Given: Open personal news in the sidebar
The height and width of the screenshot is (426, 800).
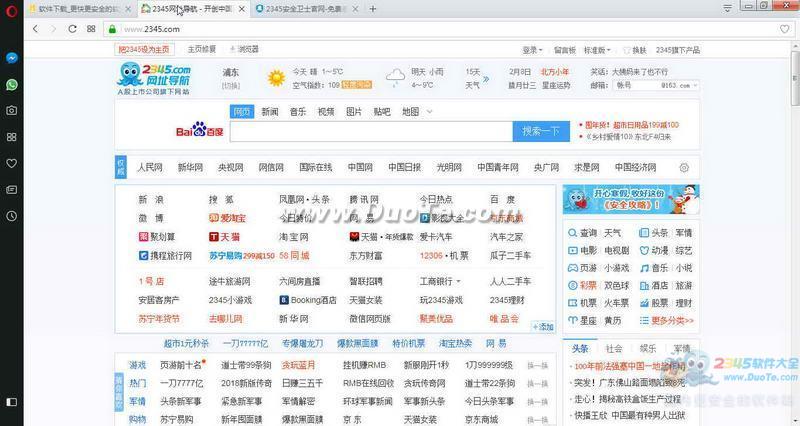Looking at the screenshot, I should [11, 190].
